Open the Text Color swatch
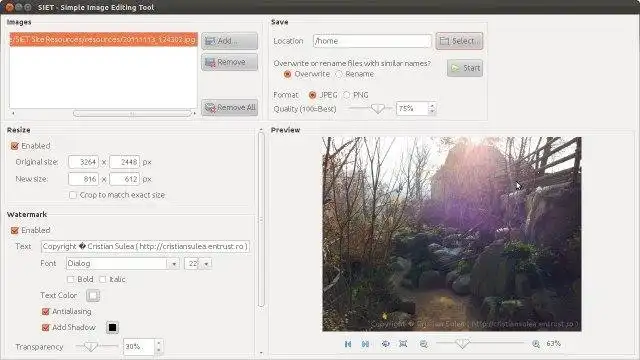The width and height of the screenshot is (640, 360). (93, 296)
